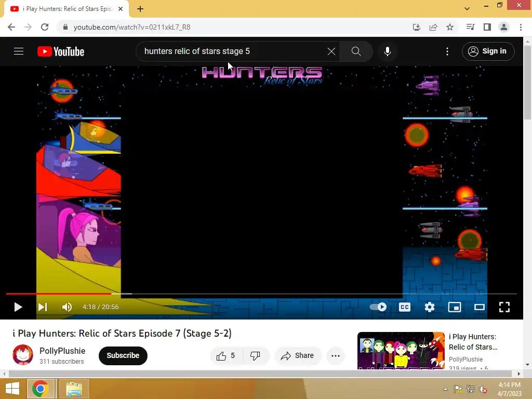Start voice search with microphone
This screenshot has height=399, width=532.
[388, 51]
